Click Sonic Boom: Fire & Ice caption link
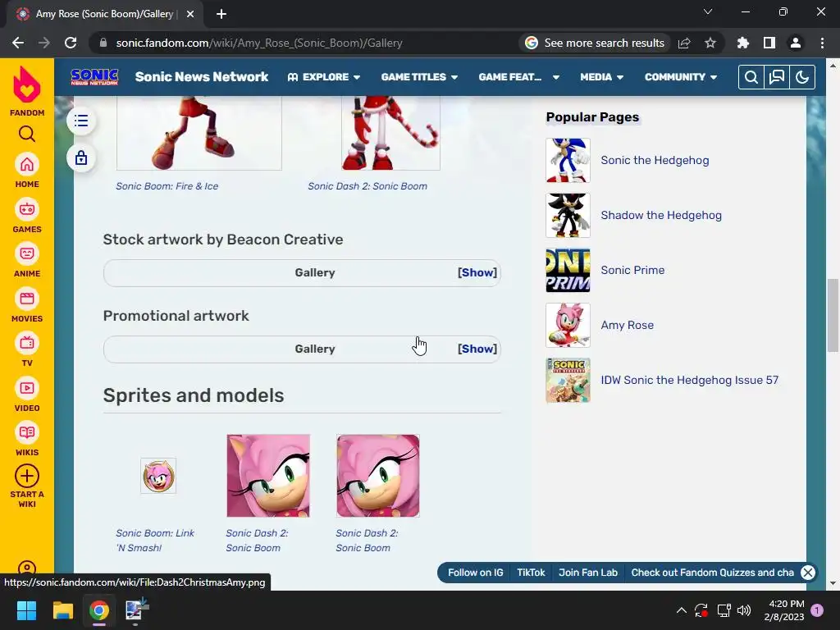The width and height of the screenshot is (840, 630). pyautogui.click(x=167, y=186)
